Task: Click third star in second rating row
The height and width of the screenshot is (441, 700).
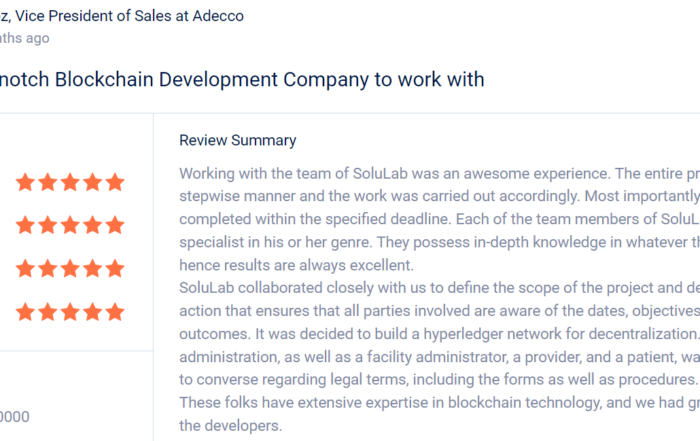Action: pyautogui.click(x=70, y=225)
